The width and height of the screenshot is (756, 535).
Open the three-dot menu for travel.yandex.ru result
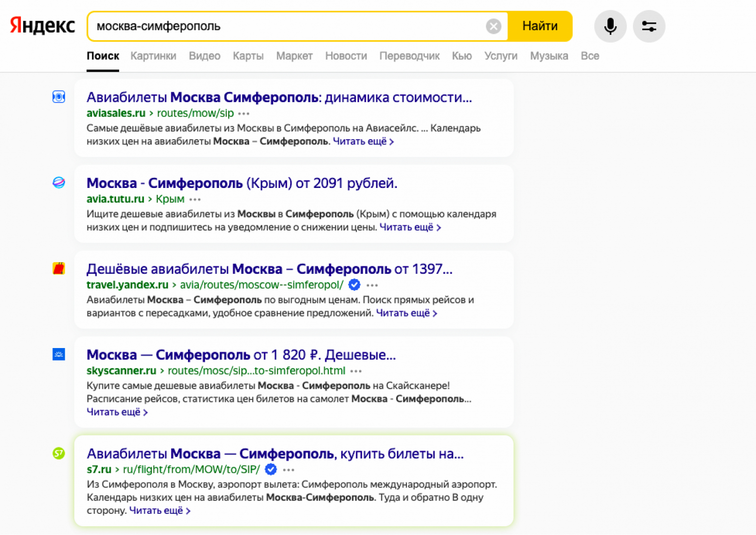372,285
